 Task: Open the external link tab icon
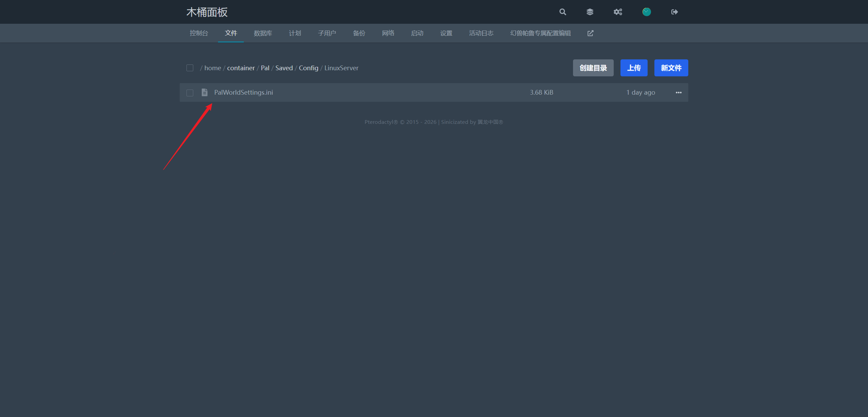point(590,33)
